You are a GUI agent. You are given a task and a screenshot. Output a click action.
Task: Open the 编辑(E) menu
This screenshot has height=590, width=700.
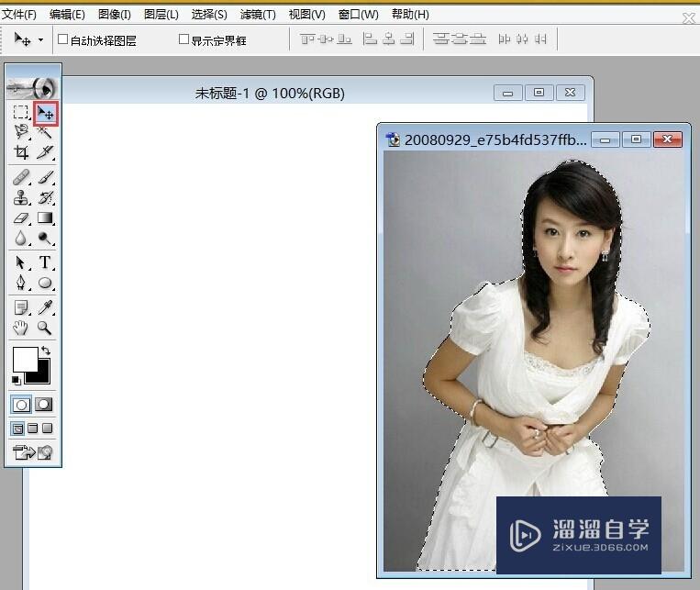pos(67,15)
